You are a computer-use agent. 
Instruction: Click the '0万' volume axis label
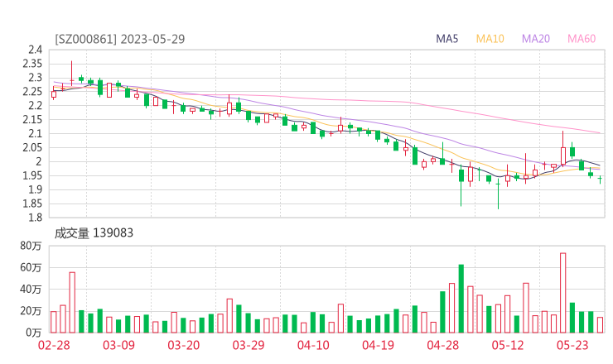[34, 333]
